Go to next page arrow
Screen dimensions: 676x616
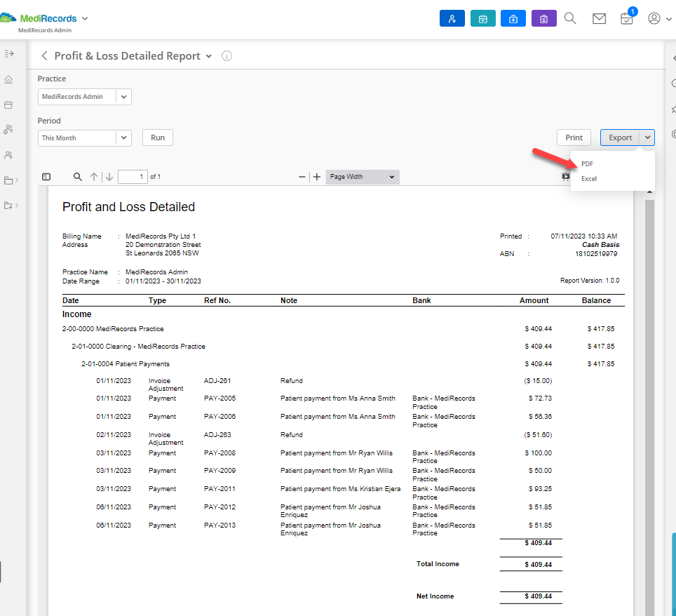pos(109,177)
